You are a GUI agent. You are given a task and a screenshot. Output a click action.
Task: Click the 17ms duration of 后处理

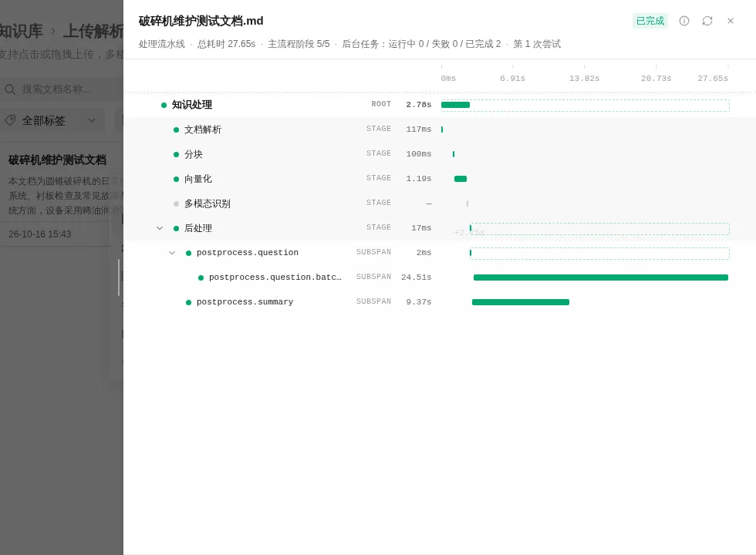tap(421, 228)
